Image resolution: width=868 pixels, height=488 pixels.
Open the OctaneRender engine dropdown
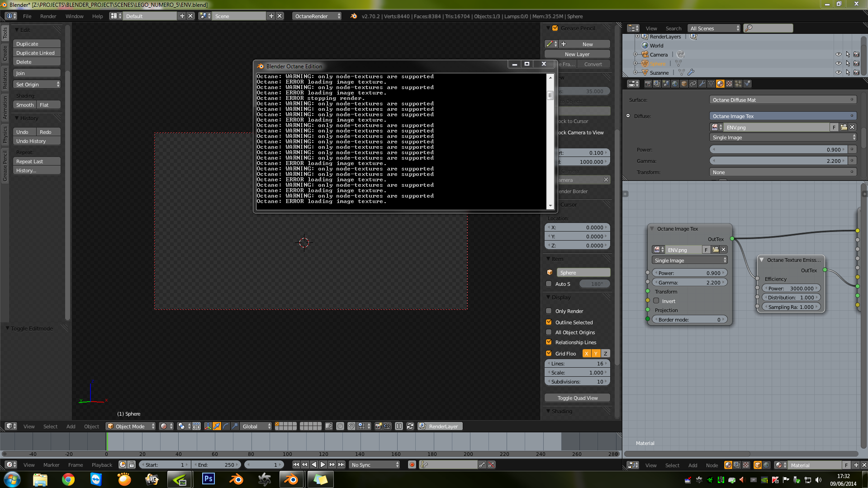tap(317, 16)
